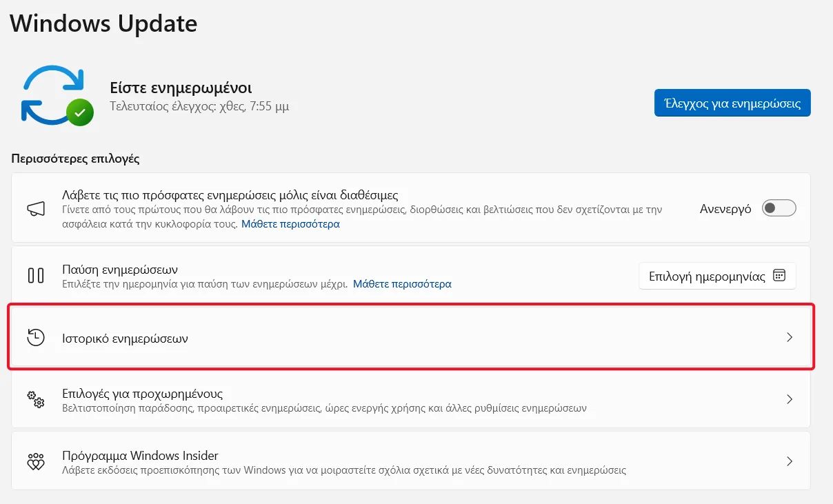Expand Επιλογές για προχωρημένους chevron arrow
Screen dimensions: 833x504
[790, 399]
